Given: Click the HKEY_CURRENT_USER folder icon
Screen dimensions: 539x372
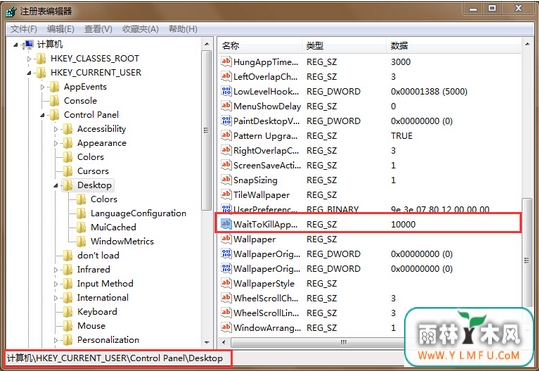Looking at the screenshot, I should 41,73.
